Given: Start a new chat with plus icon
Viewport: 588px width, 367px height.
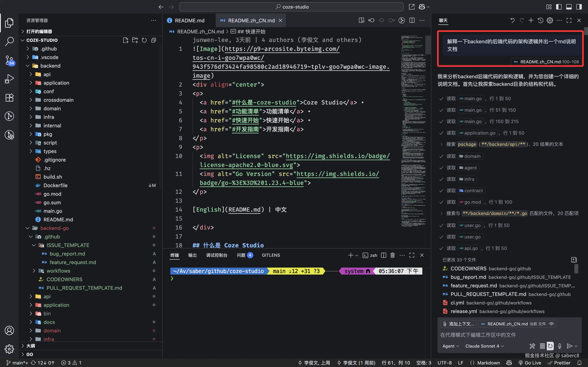Looking at the screenshot, I should point(531,20).
